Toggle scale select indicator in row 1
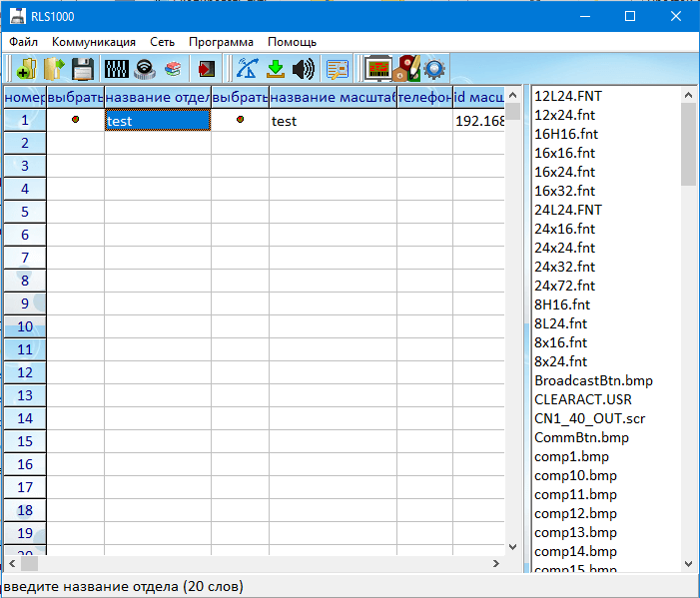700x598 pixels. pyautogui.click(x=240, y=120)
